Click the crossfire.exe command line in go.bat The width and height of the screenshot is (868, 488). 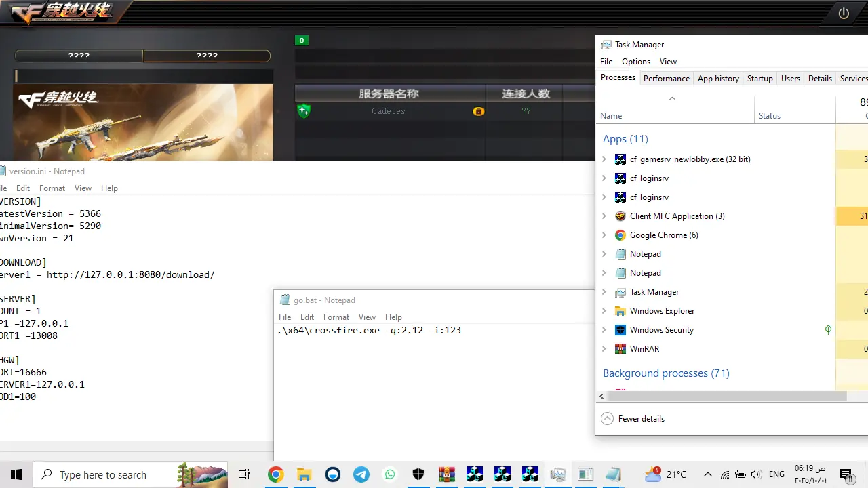[x=369, y=331]
